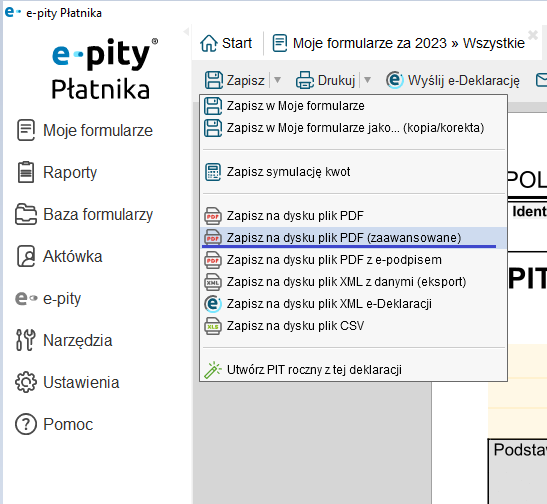Choose Utwórz PIT roczny z tej deklaracji

tap(354, 370)
